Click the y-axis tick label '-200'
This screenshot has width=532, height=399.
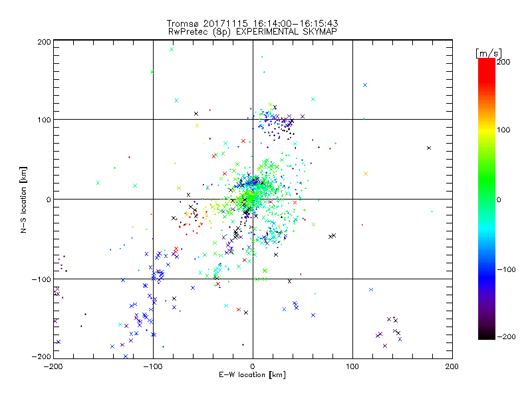[x=41, y=356]
